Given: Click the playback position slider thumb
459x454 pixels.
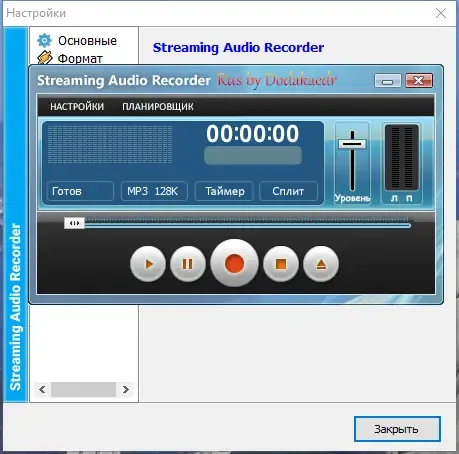Looking at the screenshot, I should pos(74,223).
